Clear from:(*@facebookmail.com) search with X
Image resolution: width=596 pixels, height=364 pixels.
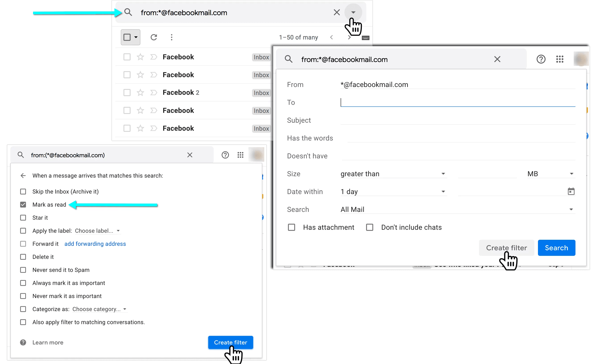(190, 155)
